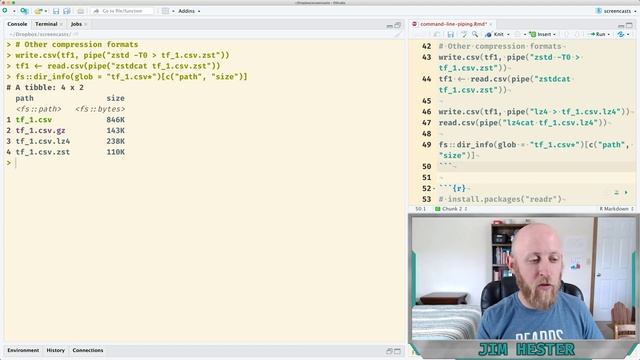Click the Knit button
640x360 pixels.
tap(495, 35)
